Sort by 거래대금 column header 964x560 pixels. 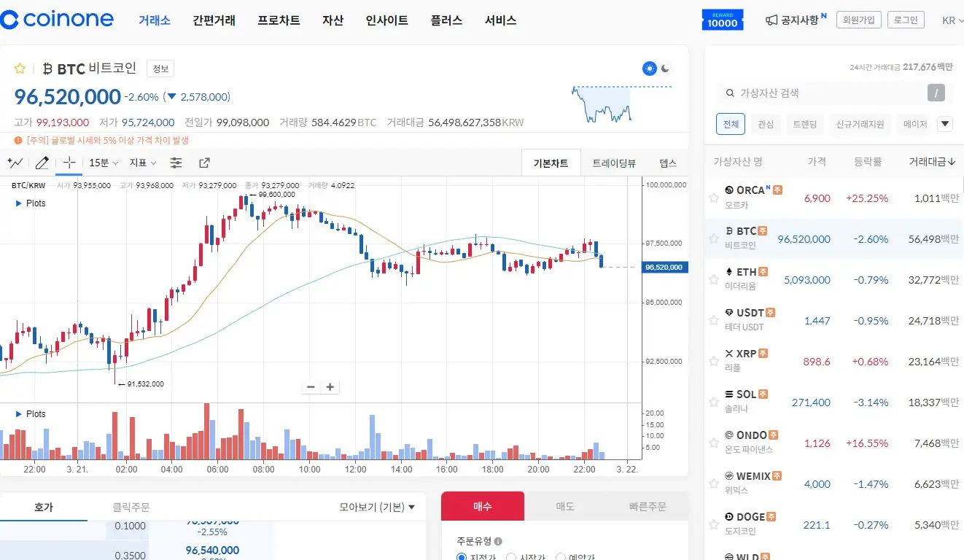[932, 161]
